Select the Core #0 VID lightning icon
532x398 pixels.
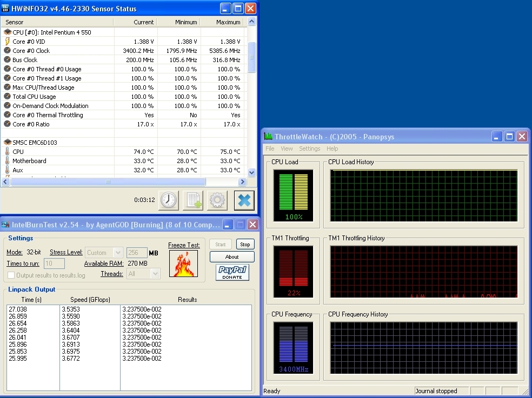[x=8, y=42]
